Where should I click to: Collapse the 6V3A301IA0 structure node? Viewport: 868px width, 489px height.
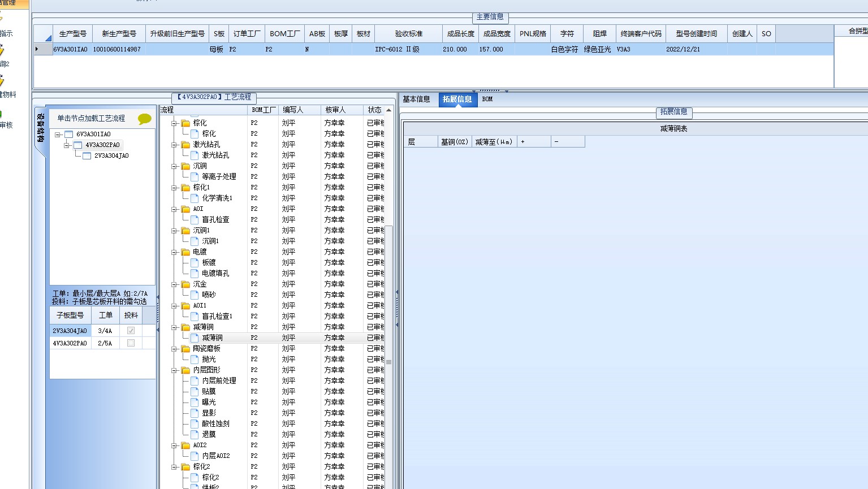(58, 135)
